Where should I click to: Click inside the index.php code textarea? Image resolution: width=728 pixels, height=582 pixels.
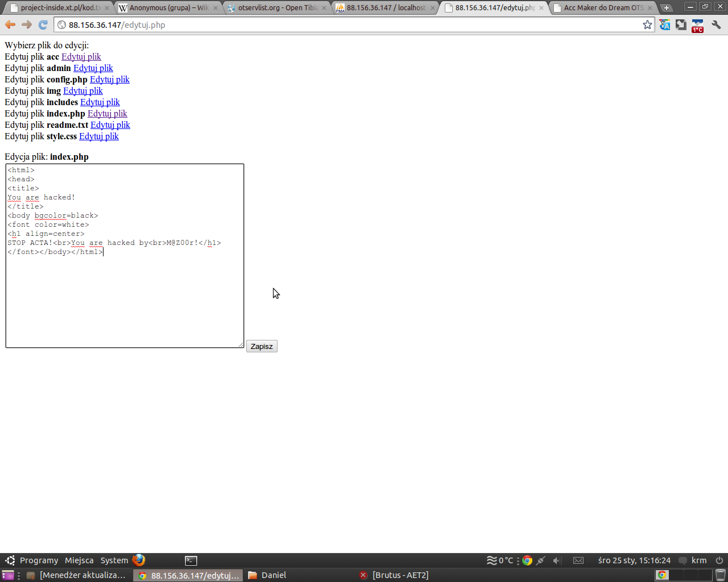[125, 296]
